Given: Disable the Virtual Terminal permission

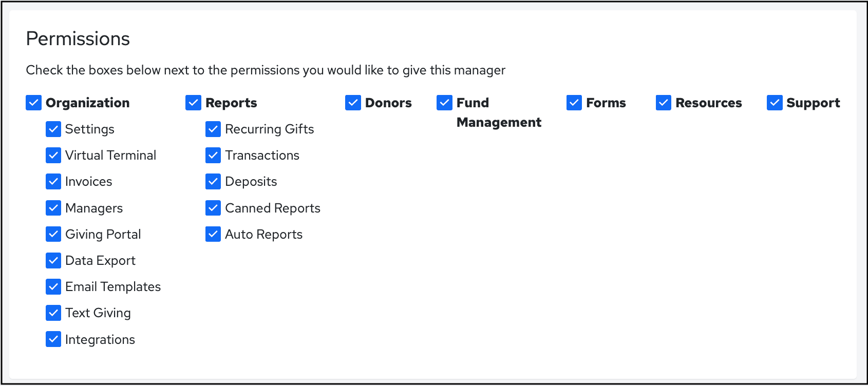Looking at the screenshot, I should click(x=53, y=155).
